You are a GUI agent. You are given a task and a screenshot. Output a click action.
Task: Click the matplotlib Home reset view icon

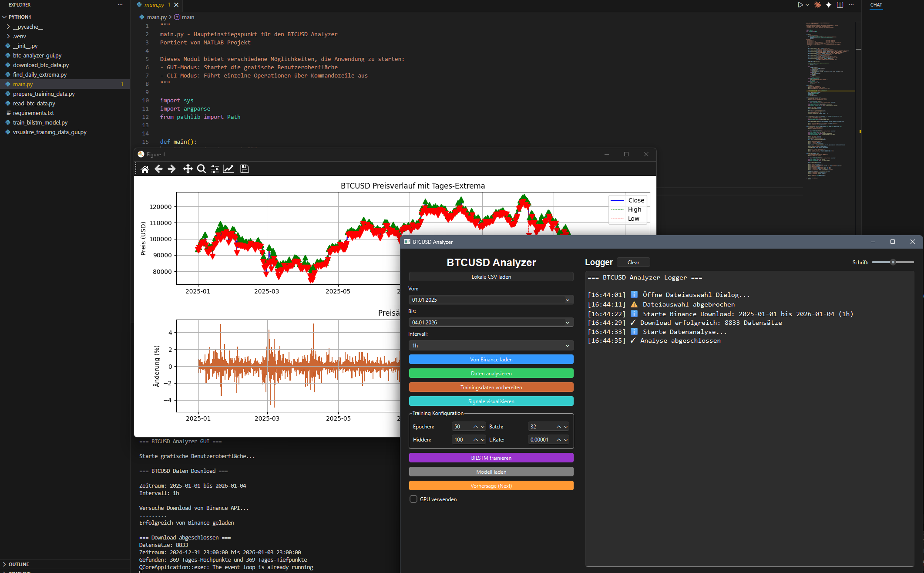pyautogui.click(x=145, y=169)
